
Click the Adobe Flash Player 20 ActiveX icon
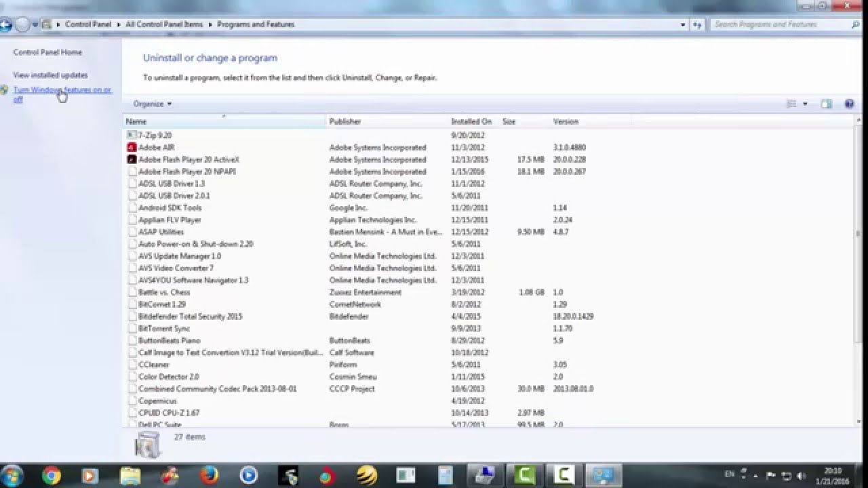(132, 159)
